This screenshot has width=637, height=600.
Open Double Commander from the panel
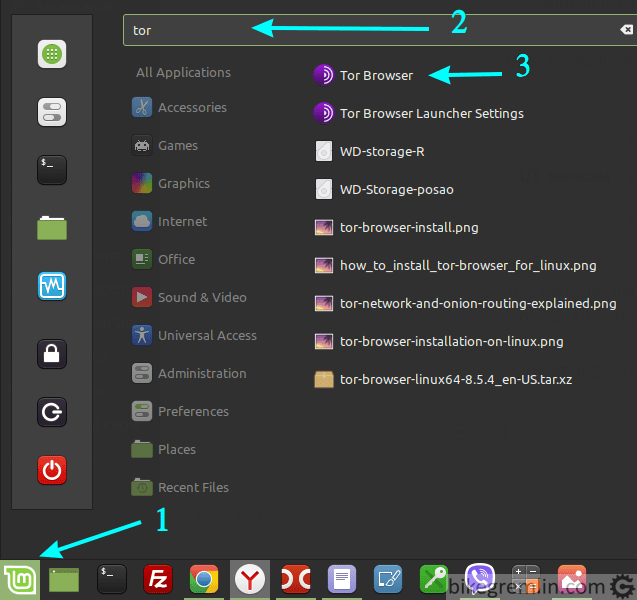[296, 579]
